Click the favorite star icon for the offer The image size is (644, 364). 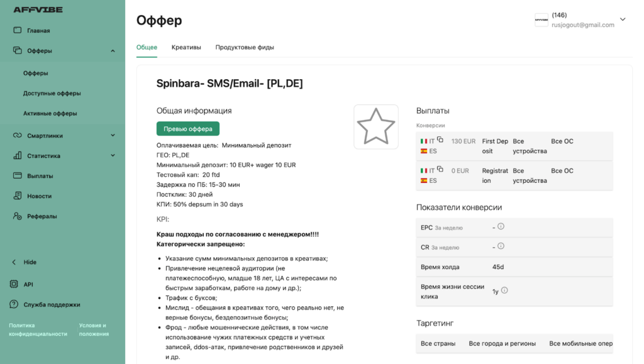(x=376, y=126)
